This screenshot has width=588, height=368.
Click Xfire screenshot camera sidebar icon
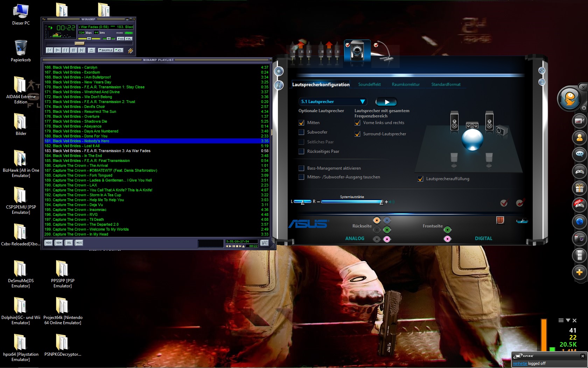(x=580, y=239)
